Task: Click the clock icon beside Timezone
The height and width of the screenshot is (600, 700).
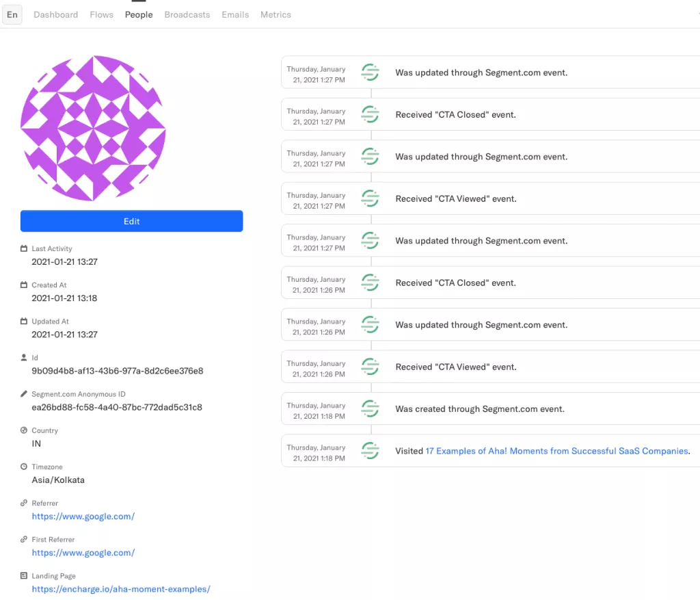Action: [x=24, y=467]
